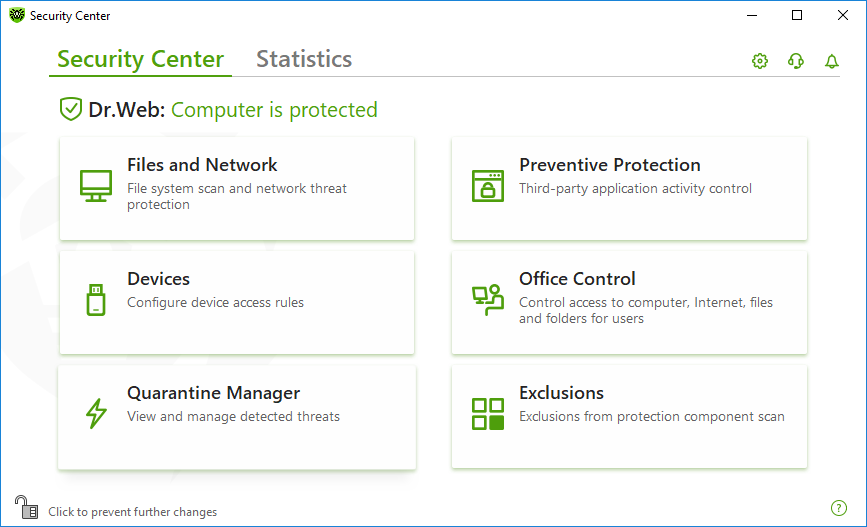Click the Dr.Web spider logo in title bar

click(17, 15)
